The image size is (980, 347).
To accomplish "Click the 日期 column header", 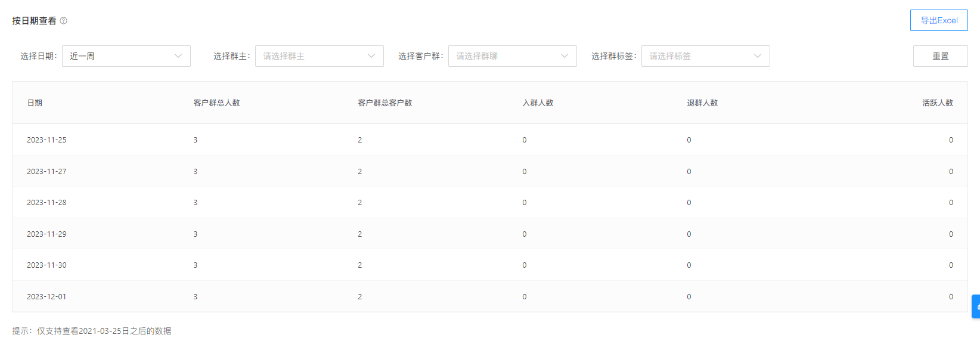I will [35, 103].
